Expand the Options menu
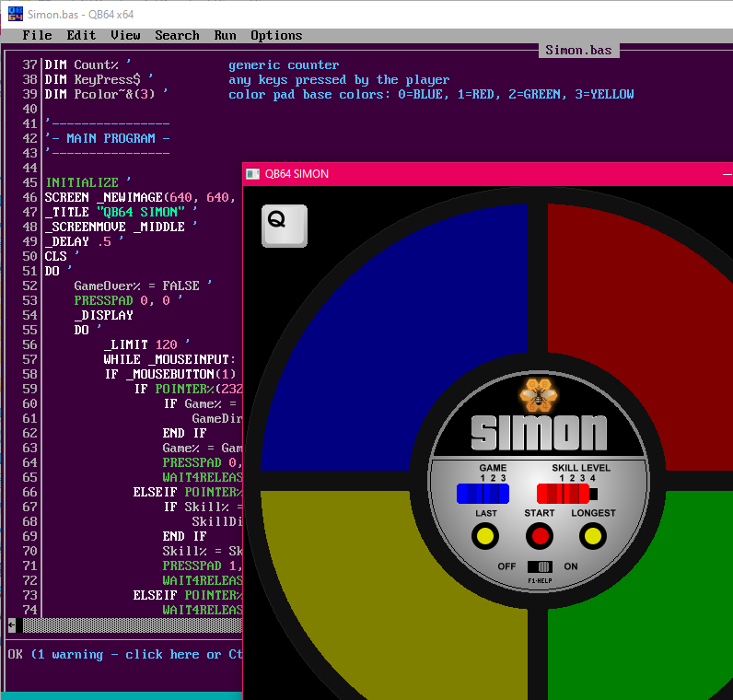The image size is (733, 700). 276,35
